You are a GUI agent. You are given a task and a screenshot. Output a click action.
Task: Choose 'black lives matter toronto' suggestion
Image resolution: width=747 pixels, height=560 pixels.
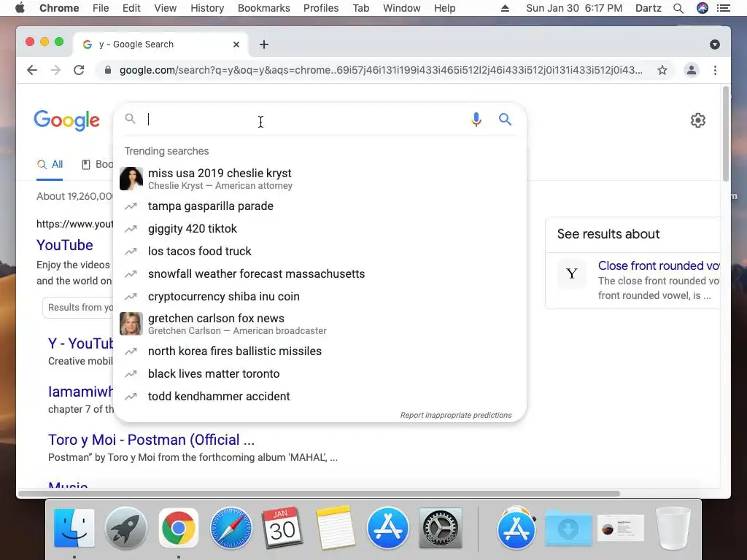click(320, 374)
